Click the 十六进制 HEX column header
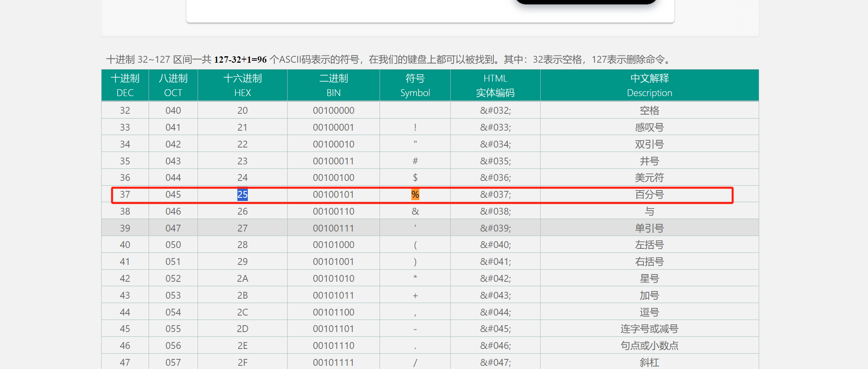This screenshot has width=868, height=369. [x=243, y=85]
